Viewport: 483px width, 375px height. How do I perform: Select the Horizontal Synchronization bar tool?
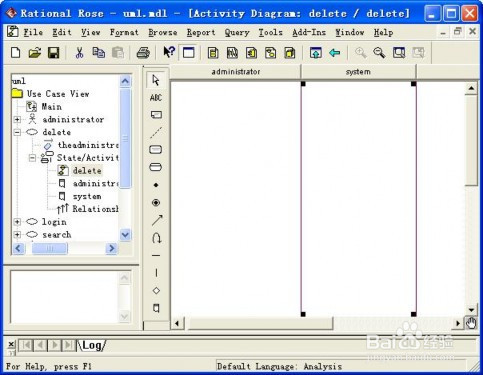[156, 256]
